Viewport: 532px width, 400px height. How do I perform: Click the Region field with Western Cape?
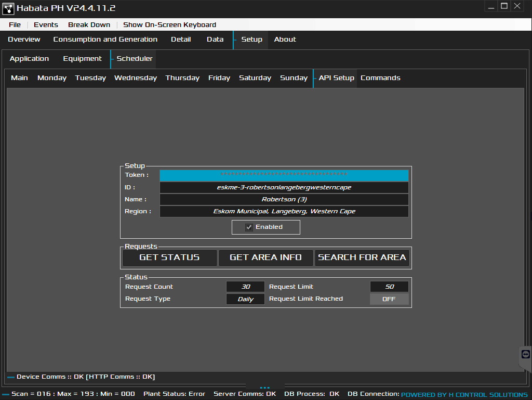click(x=284, y=211)
